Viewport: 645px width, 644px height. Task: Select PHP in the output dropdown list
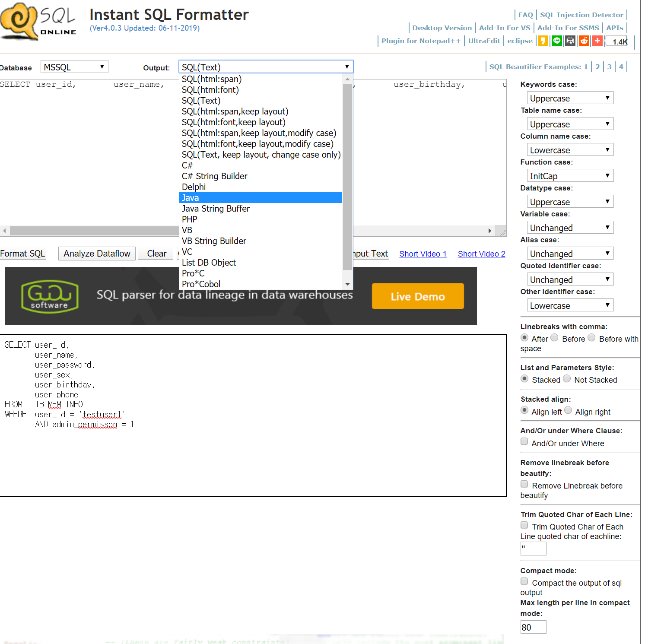click(x=189, y=219)
